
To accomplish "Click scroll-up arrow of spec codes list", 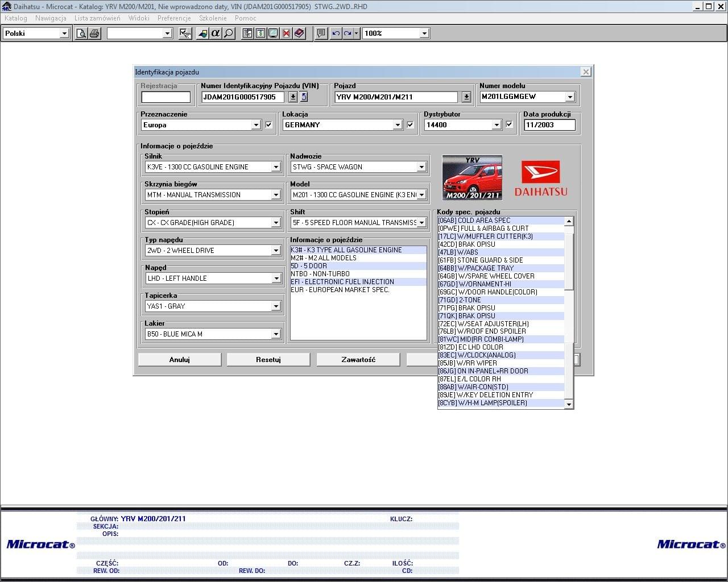I will coord(569,221).
